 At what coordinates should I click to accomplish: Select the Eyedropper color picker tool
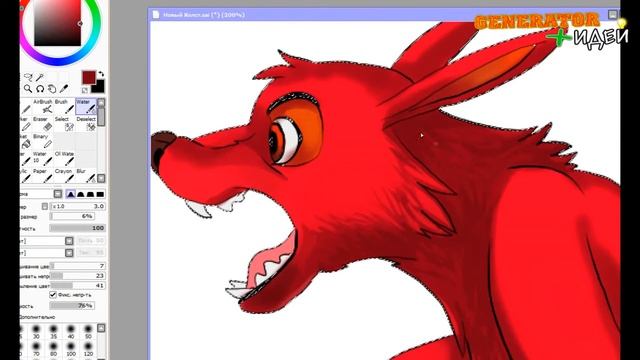[64, 88]
